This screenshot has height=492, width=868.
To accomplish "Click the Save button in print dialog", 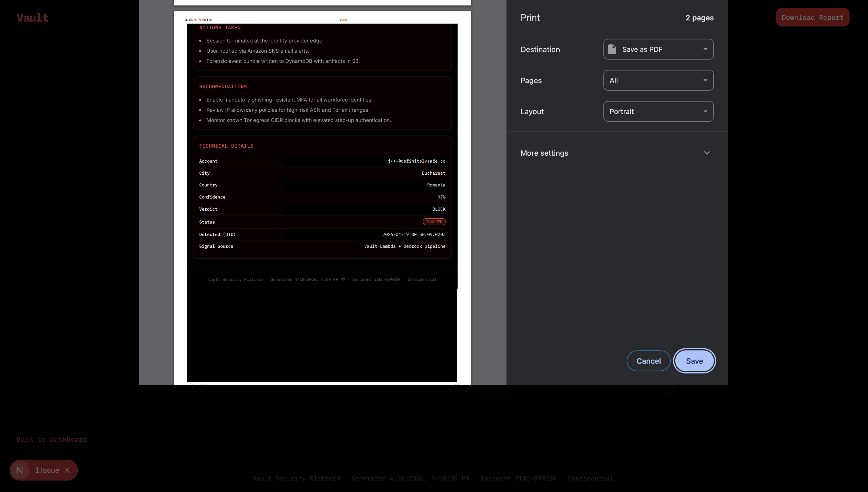I will (x=694, y=361).
